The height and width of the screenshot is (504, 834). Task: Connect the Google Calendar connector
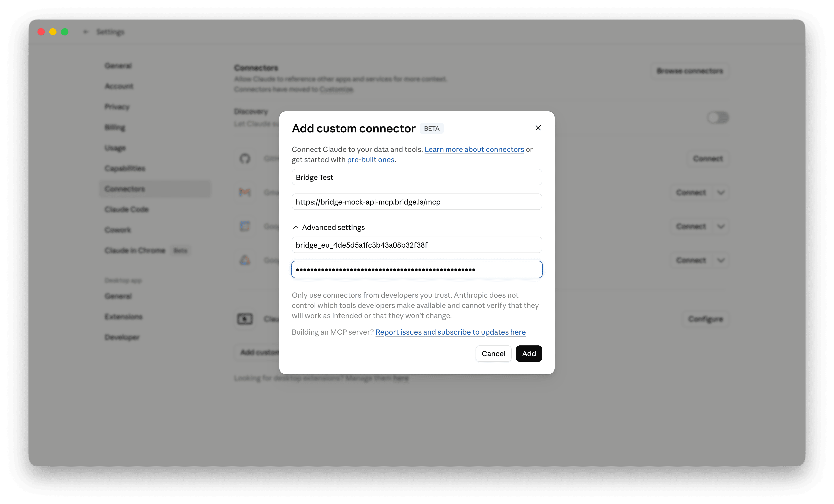pos(691,226)
